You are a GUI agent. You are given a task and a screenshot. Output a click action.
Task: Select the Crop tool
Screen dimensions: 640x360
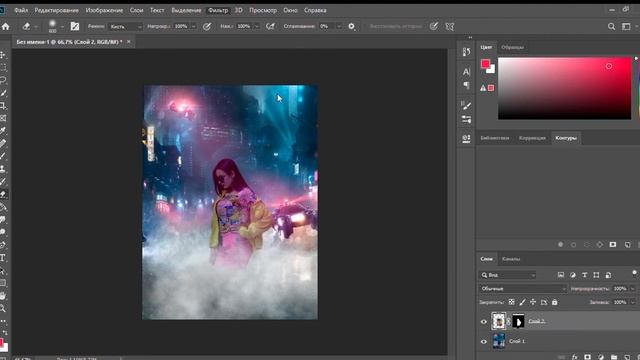(x=2, y=106)
